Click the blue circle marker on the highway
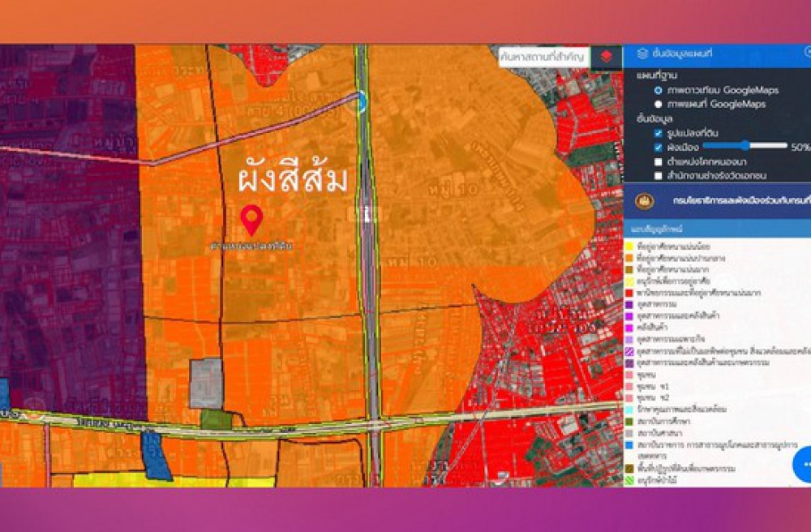 (x=361, y=101)
